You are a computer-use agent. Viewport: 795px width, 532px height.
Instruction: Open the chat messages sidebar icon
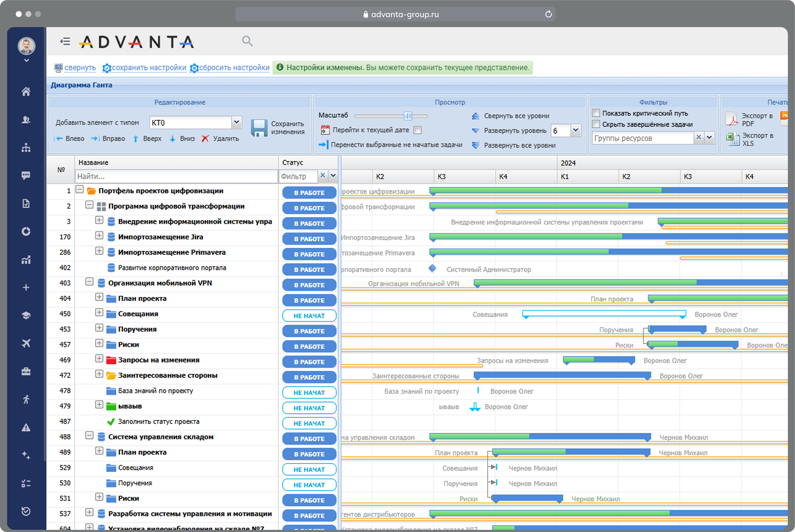26,175
